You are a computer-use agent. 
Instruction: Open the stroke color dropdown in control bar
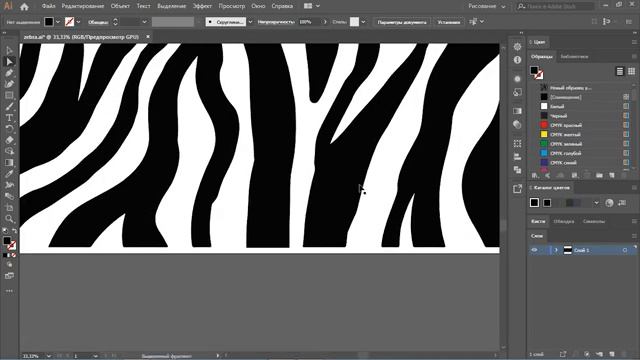(x=78, y=22)
